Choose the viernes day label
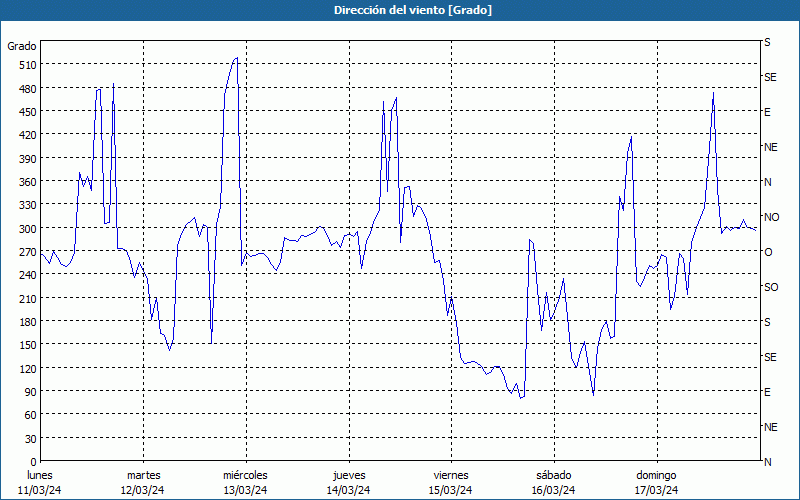 [x=451, y=476]
